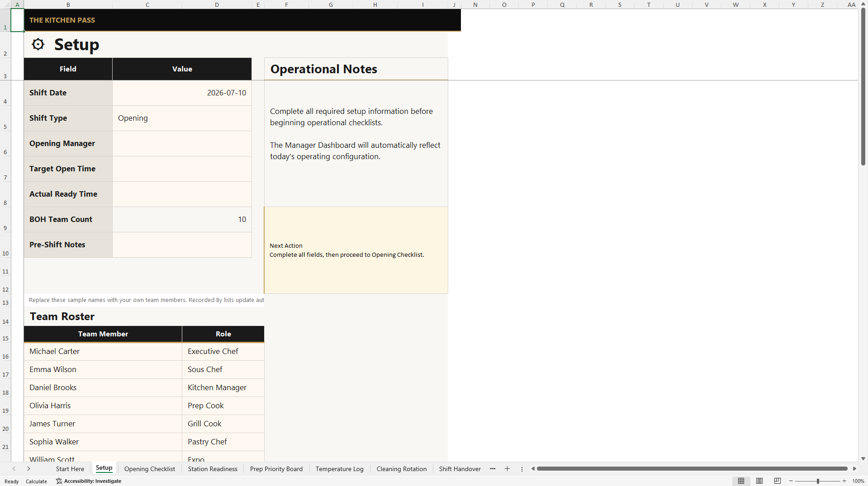Click the 'Next Action' note box
The height and width of the screenshot is (486, 868).
coord(356,250)
